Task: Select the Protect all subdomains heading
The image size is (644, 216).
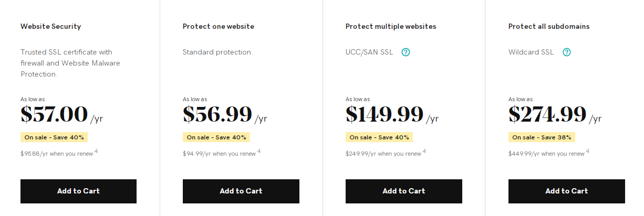Action: 549,26
